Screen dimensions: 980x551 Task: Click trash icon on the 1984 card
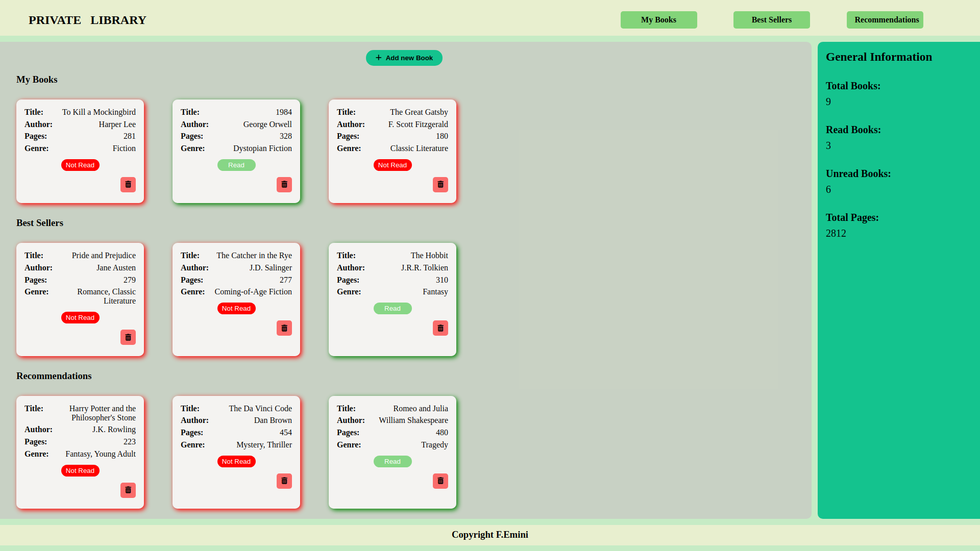[x=284, y=185]
